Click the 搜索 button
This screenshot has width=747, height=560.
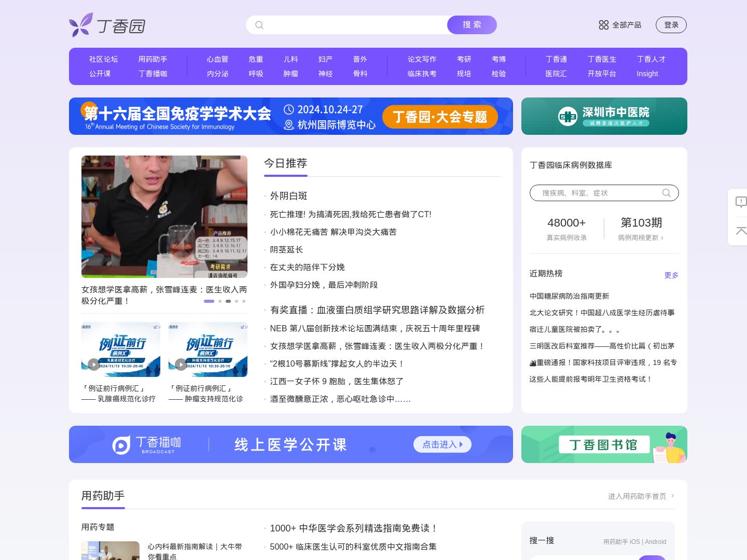point(472,25)
